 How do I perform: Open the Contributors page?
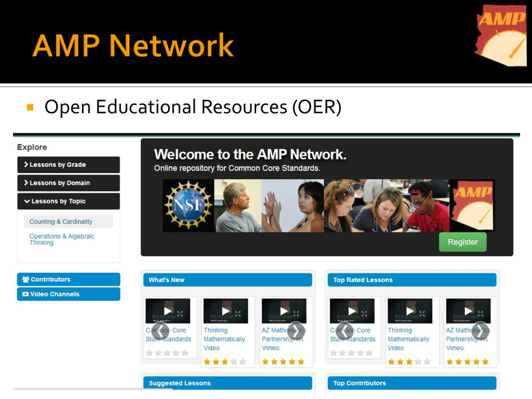[x=69, y=280]
